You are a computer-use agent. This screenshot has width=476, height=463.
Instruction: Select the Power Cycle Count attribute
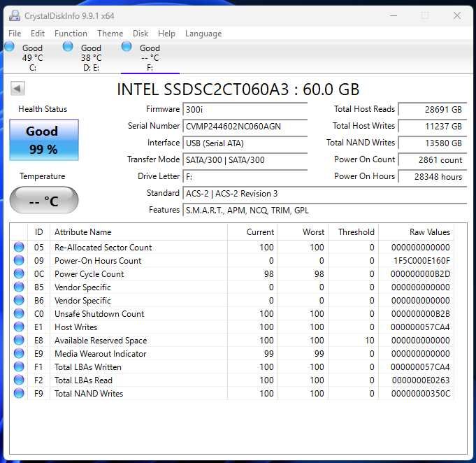pyautogui.click(x=89, y=274)
